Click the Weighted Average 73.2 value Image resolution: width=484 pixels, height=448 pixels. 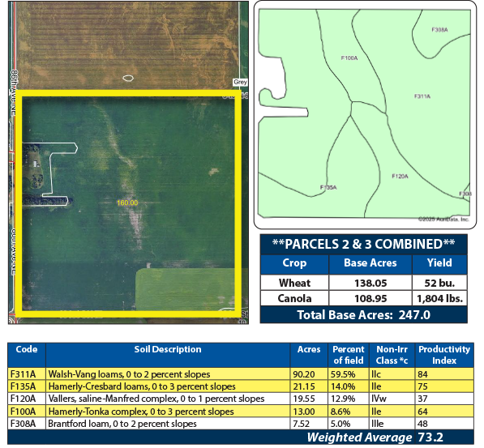click(x=430, y=437)
